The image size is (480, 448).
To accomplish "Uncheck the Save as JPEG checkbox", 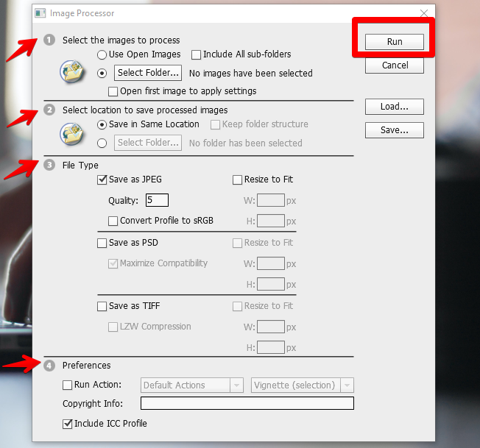I will (x=102, y=179).
